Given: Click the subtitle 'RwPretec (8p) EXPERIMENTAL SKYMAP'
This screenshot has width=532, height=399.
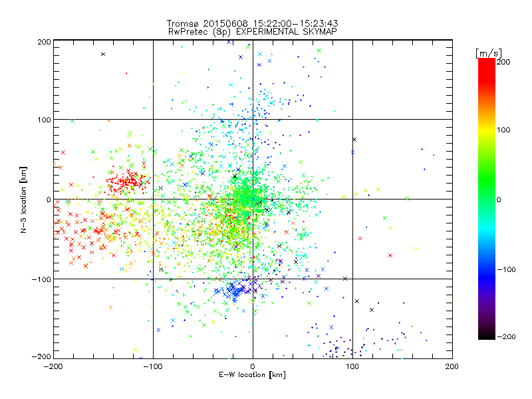Looking at the screenshot, I should [x=253, y=32].
